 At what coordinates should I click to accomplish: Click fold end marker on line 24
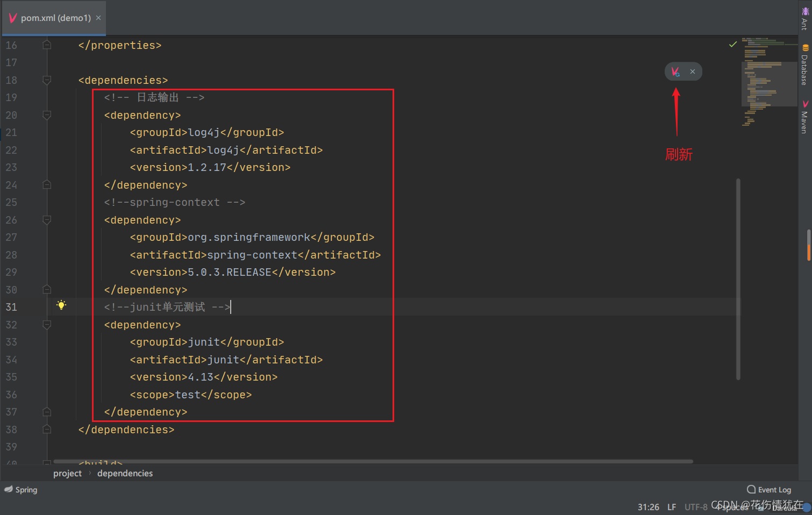47,185
